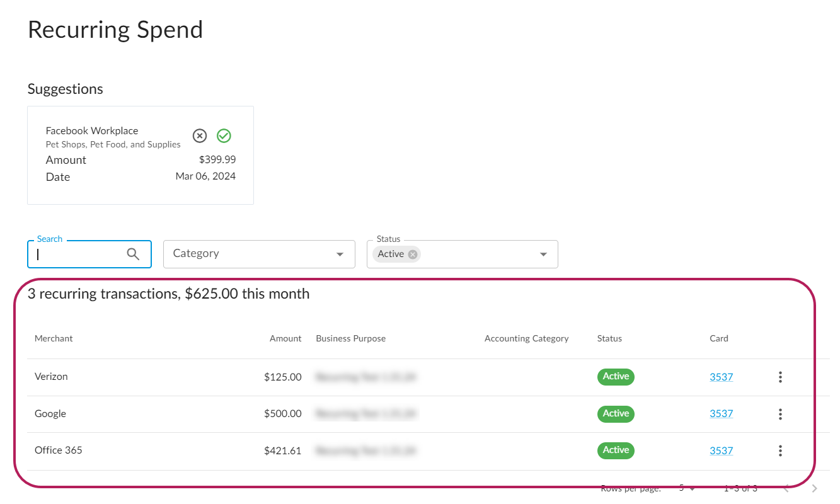840x504 pixels.
Task: Remove the Active status filter chip
Action: click(413, 254)
